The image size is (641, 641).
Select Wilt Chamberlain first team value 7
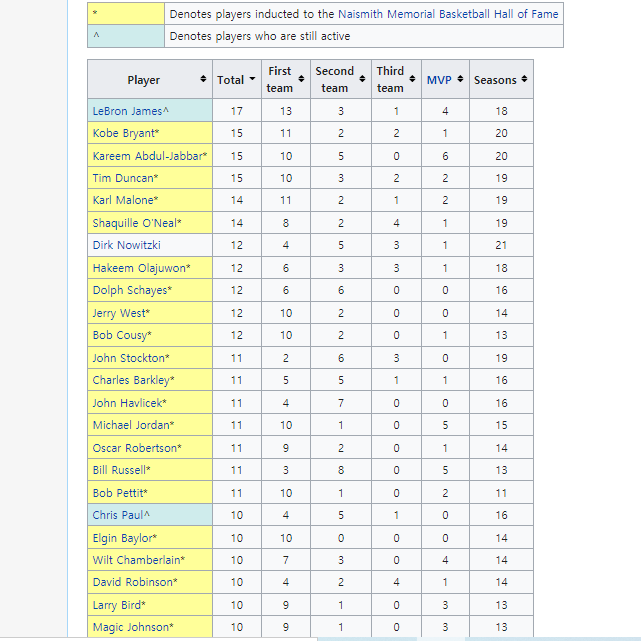286,560
